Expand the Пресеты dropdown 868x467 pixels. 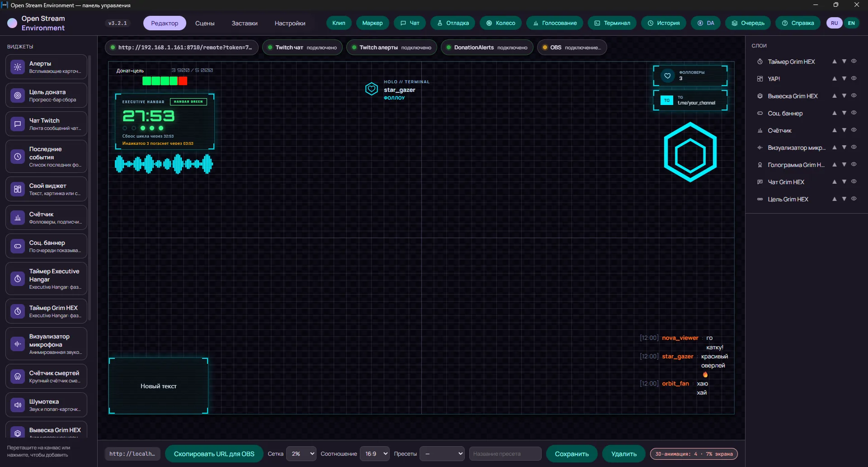(x=442, y=454)
